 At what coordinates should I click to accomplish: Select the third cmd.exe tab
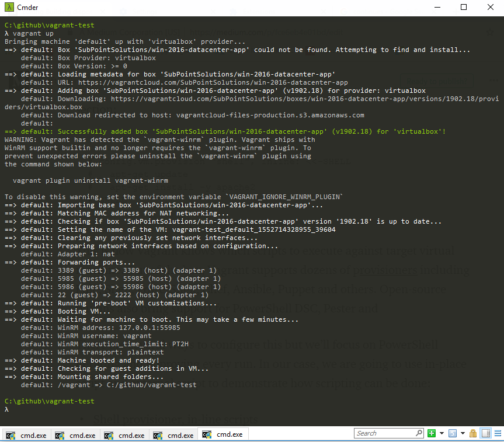(124, 435)
